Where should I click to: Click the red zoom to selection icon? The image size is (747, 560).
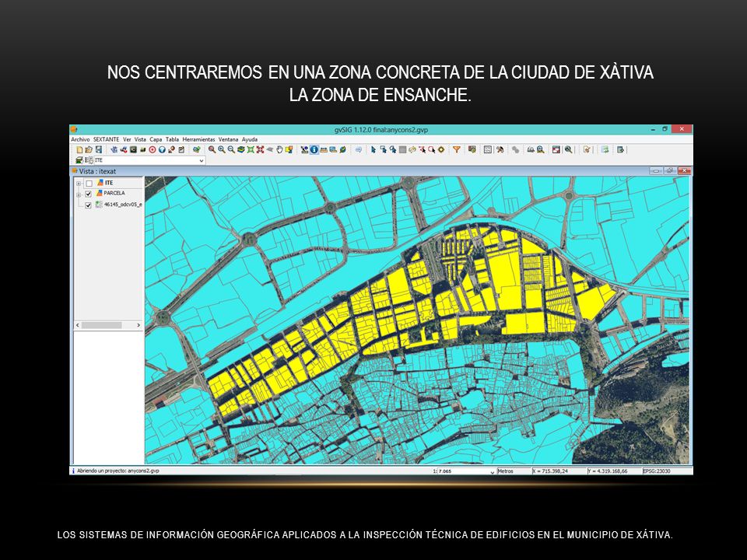[x=260, y=149]
